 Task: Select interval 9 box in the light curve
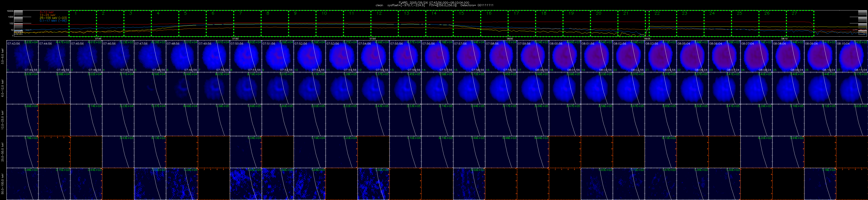point(302,23)
